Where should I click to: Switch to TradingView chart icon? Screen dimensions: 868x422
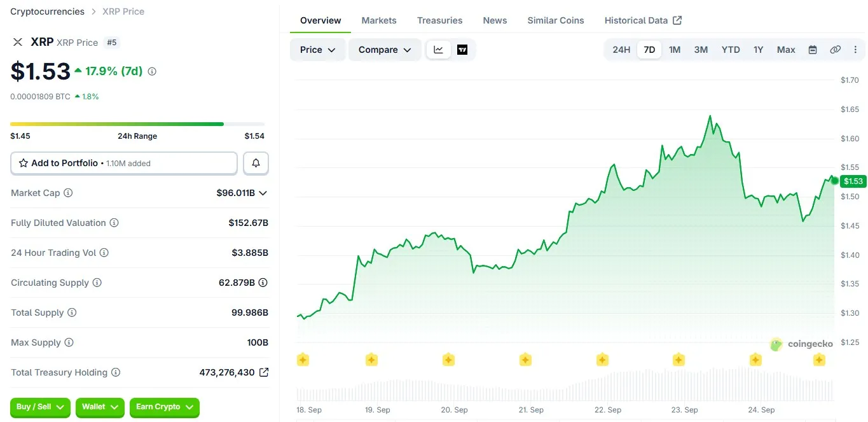point(462,50)
